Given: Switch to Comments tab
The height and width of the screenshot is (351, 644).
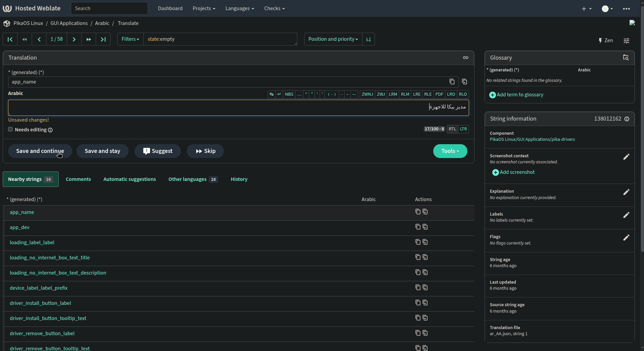Looking at the screenshot, I should pos(78,179).
